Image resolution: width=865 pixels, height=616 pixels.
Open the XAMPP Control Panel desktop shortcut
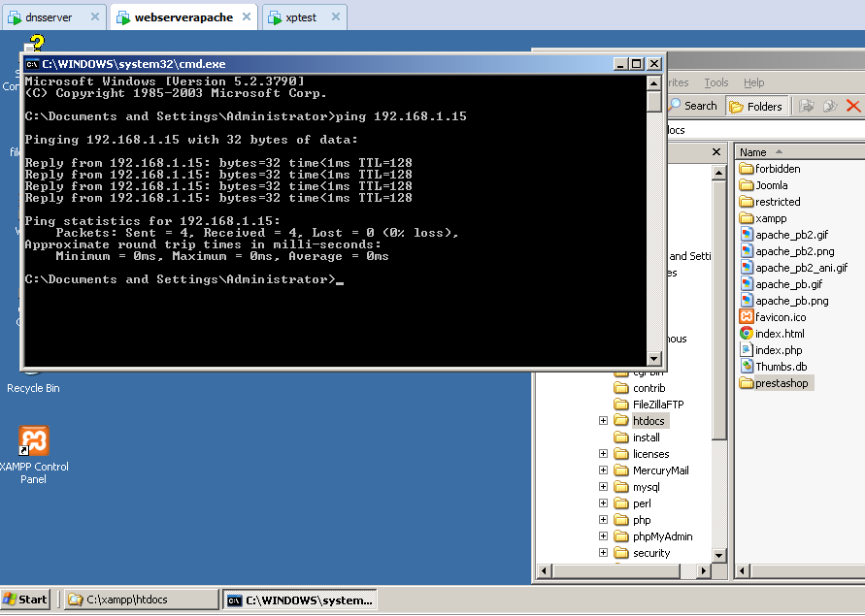(34, 455)
